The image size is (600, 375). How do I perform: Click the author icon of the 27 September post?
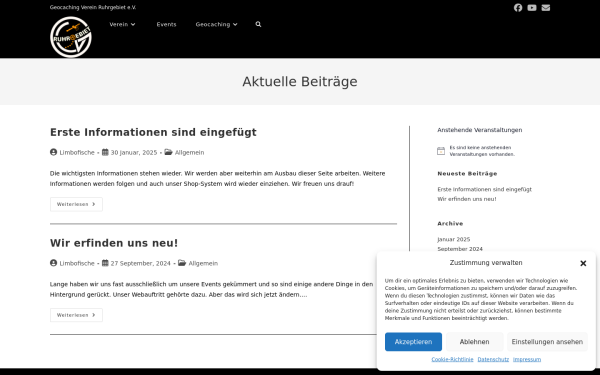coord(53,263)
